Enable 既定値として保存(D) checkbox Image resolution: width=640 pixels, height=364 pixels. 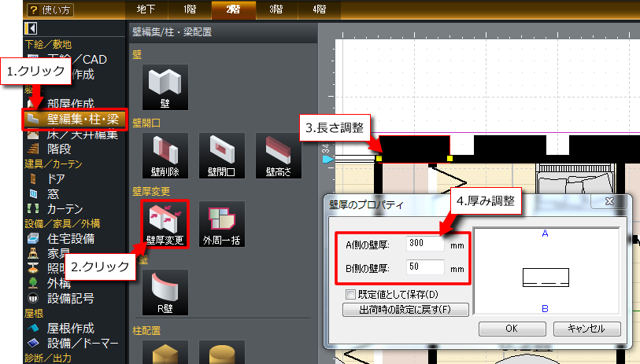350,294
